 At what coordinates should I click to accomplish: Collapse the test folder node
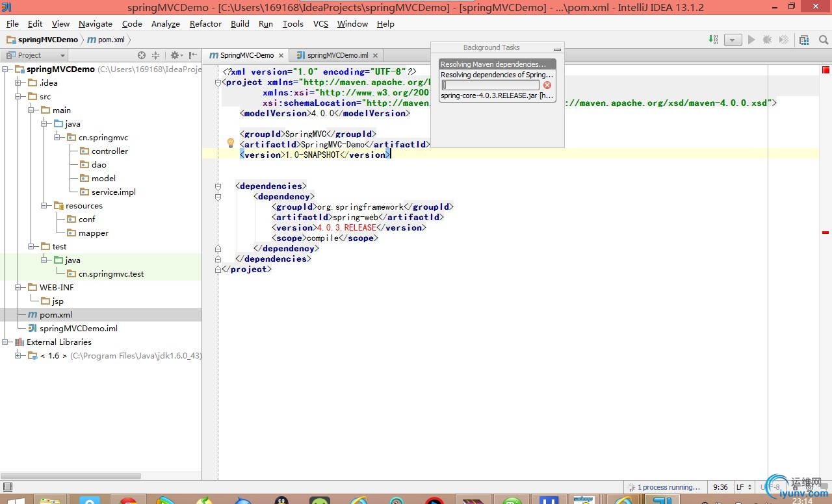point(31,246)
